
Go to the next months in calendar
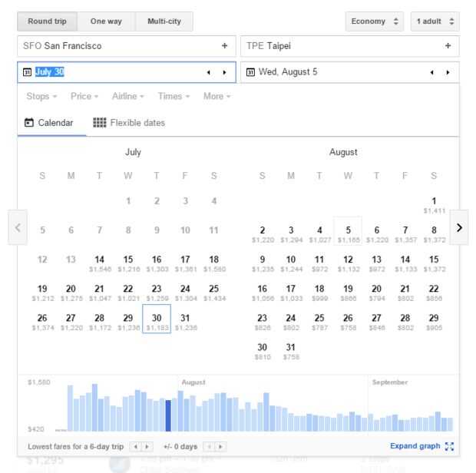click(x=459, y=227)
